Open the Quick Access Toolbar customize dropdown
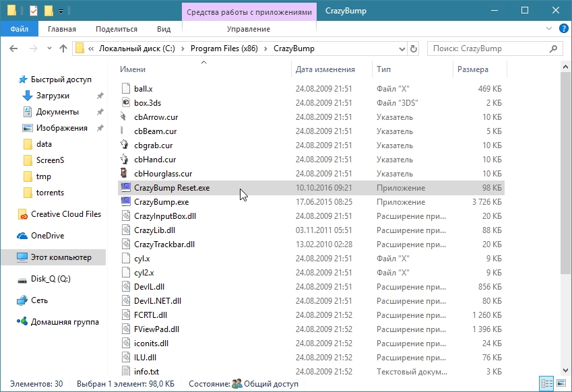Viewport: 572px width, 392px height. (61, 11)
